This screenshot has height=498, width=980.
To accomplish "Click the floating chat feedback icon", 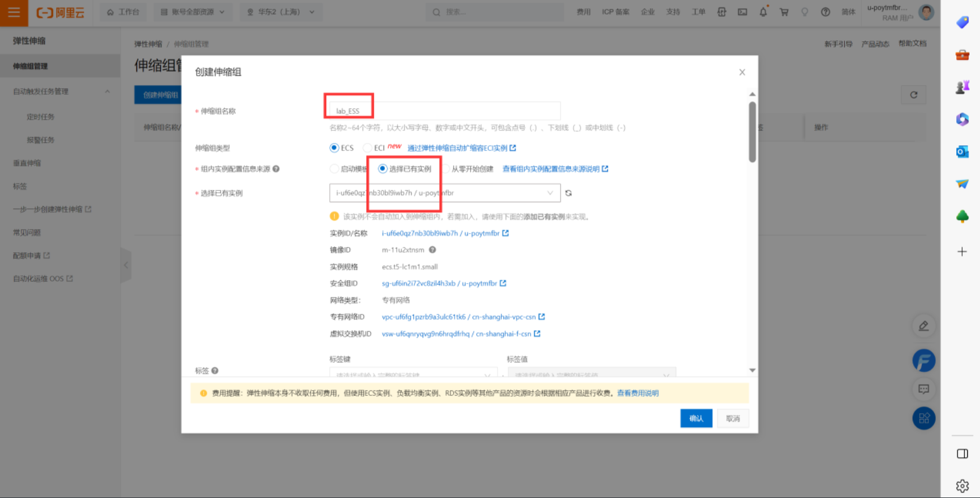I will coord(924,389).
